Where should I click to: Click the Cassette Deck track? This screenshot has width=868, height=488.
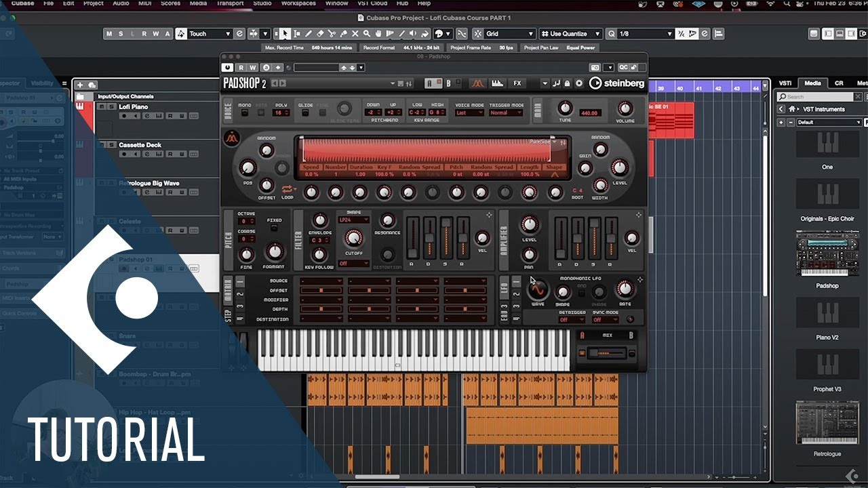(140, 145)
